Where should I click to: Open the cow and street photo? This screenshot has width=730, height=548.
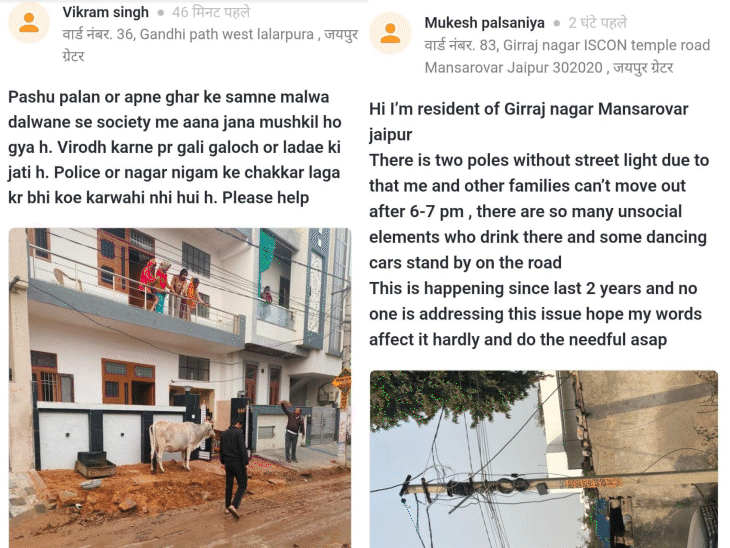click(x=180, y=388)
